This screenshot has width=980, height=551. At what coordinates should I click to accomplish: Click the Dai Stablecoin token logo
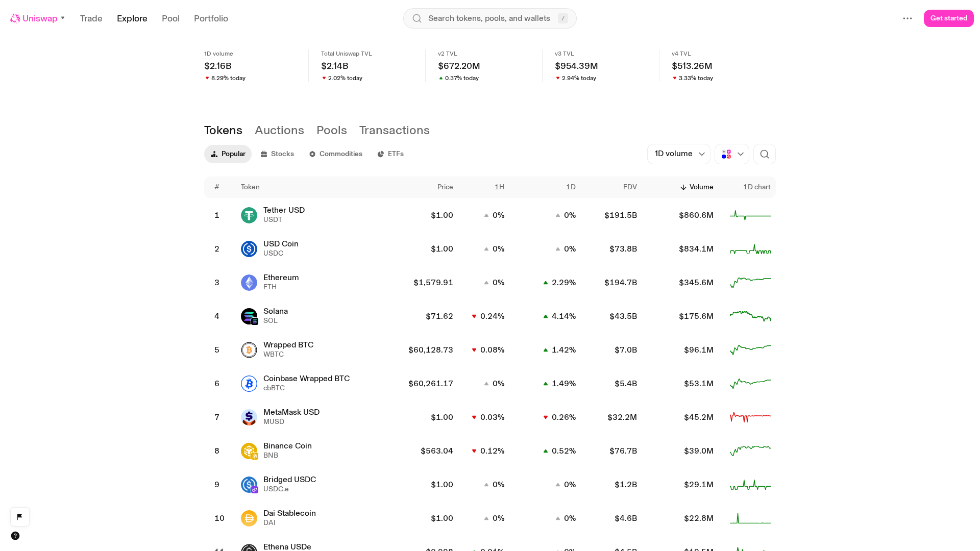pos(249,518)
